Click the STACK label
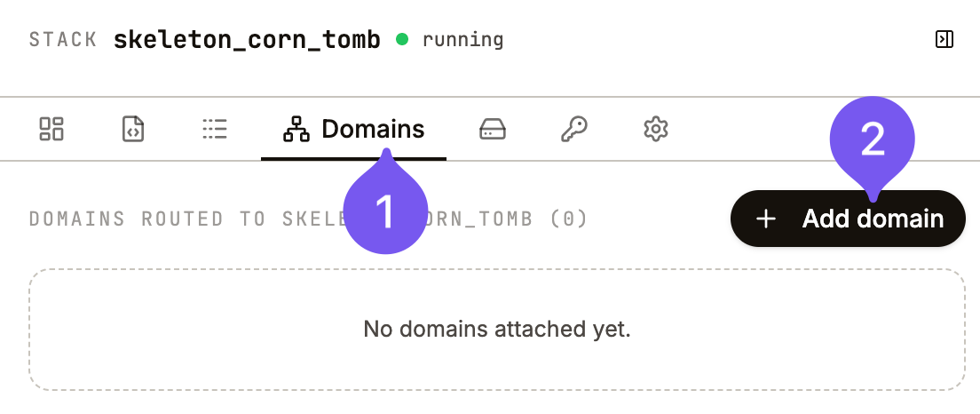The image size is (980, 414). [x=63, y=40]
